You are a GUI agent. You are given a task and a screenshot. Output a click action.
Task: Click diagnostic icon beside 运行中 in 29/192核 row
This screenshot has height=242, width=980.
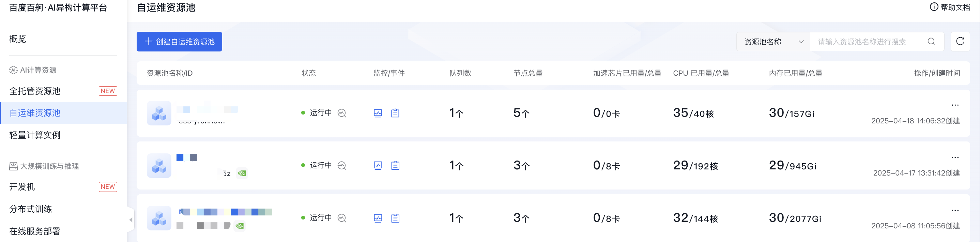pos(342,166)
